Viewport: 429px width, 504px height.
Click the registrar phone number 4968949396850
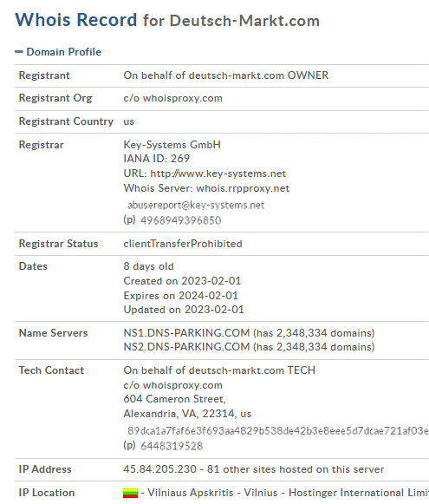[181, 220]
